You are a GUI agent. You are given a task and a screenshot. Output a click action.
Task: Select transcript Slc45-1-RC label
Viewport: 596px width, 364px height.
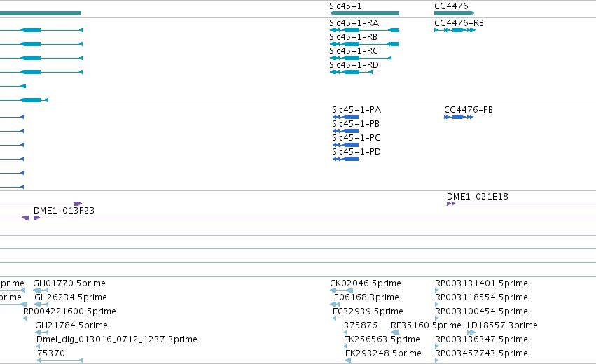tap(354, 51)
